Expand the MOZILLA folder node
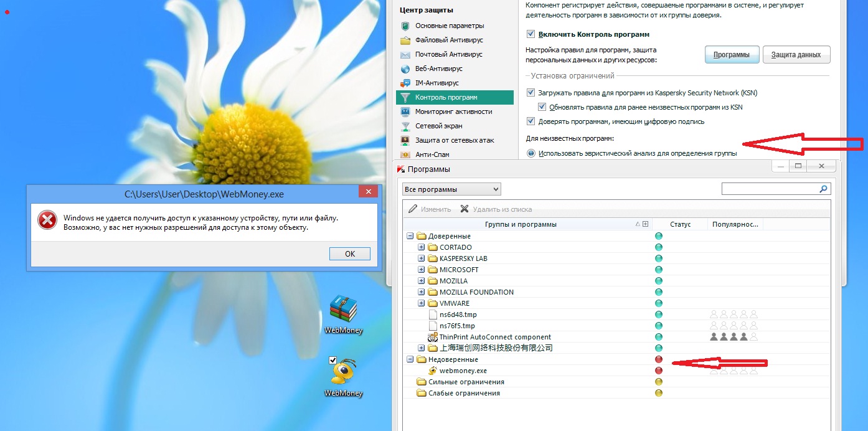 (x=421, y=281)
